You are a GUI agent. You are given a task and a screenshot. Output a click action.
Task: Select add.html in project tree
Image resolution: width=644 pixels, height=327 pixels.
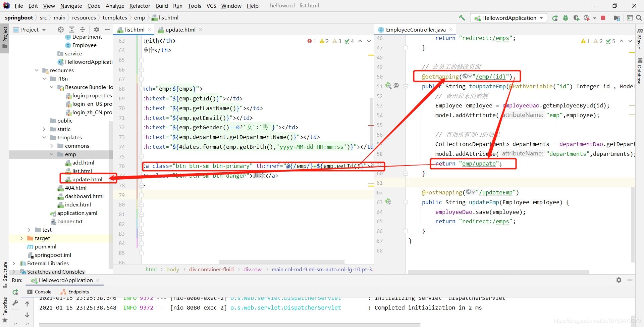pyautogui.click(x=83, y=162)
